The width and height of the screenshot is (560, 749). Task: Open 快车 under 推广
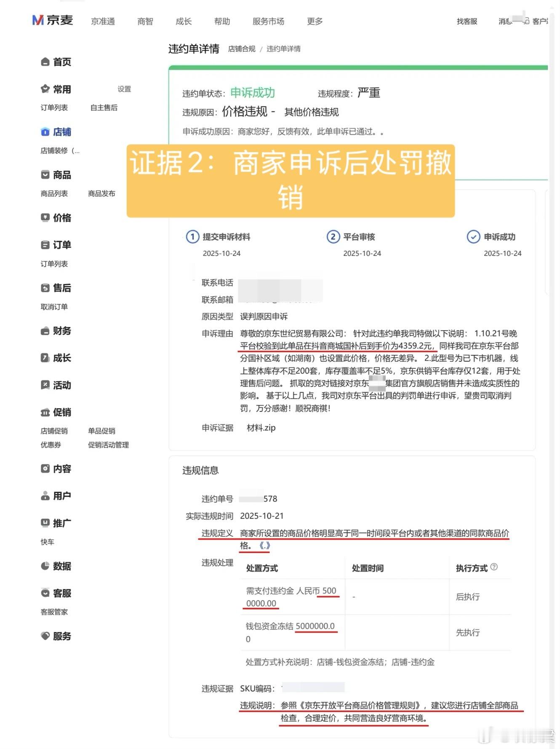tap(47, 542)
